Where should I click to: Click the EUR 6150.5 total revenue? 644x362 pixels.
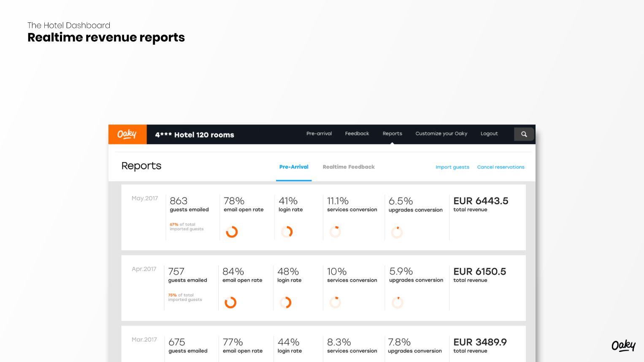[480, 272]
